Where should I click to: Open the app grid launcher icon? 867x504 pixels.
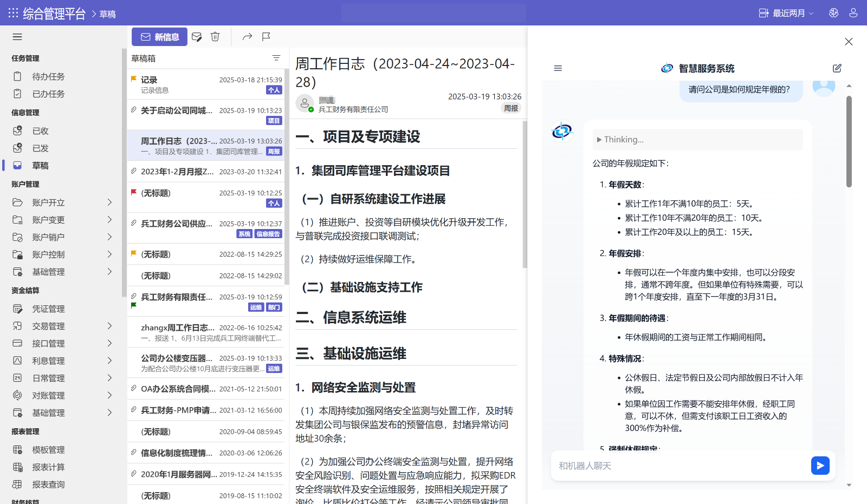(x=13, y=13)
